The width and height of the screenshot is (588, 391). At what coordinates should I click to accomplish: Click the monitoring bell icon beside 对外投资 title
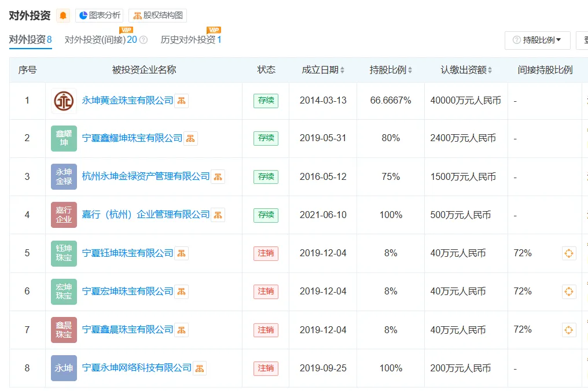point(63,15)
